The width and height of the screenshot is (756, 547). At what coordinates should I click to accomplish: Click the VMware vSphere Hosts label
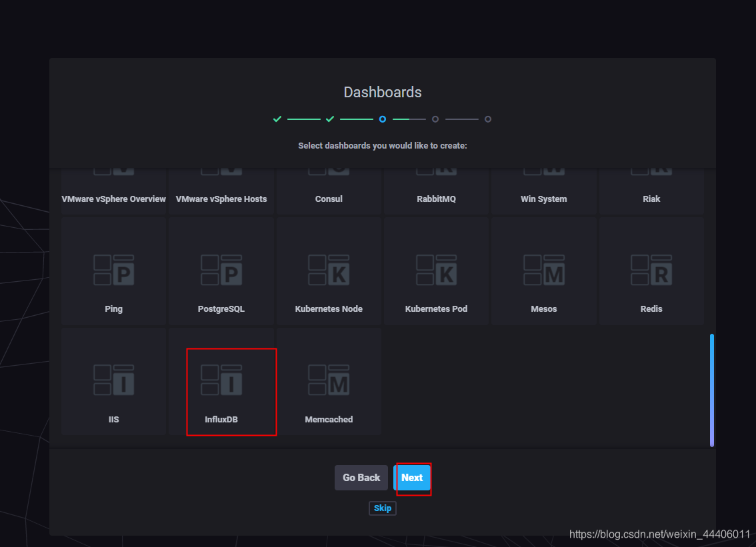point(221,199)
